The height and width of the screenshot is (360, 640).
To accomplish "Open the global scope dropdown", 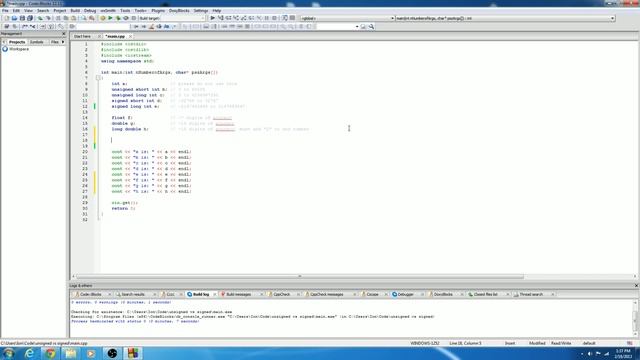I will [347, 18].
